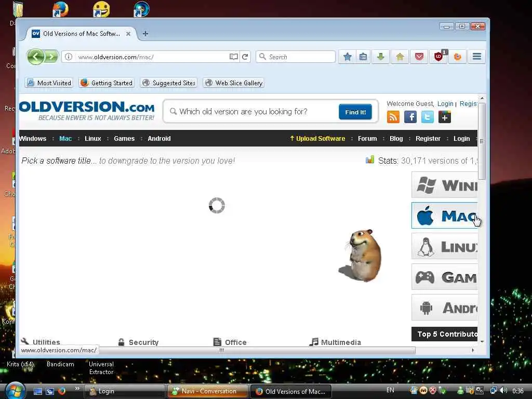Image resolution: width=532 pixels, height=399 pixels.
Task: Click the OLDVERSION.COM logo
Action: click(x=87, y=111)
